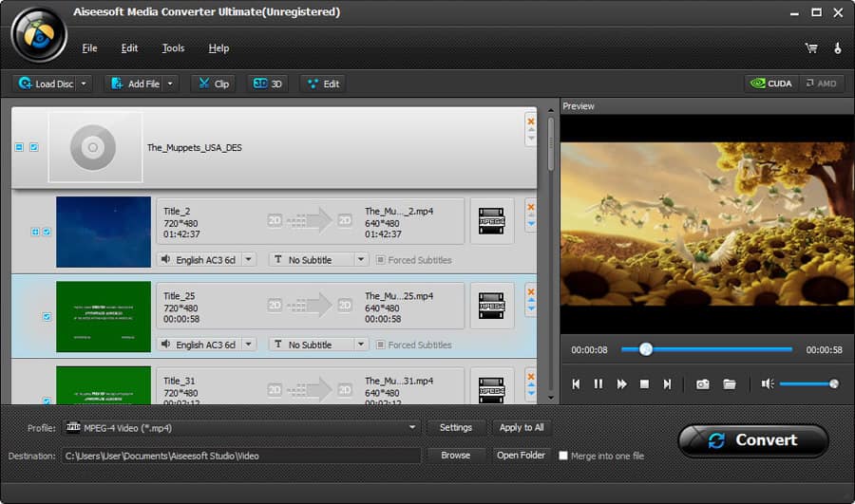Click the file list vertical scrollbar
This screenshot has width=855, height=504.
point(551,144)
